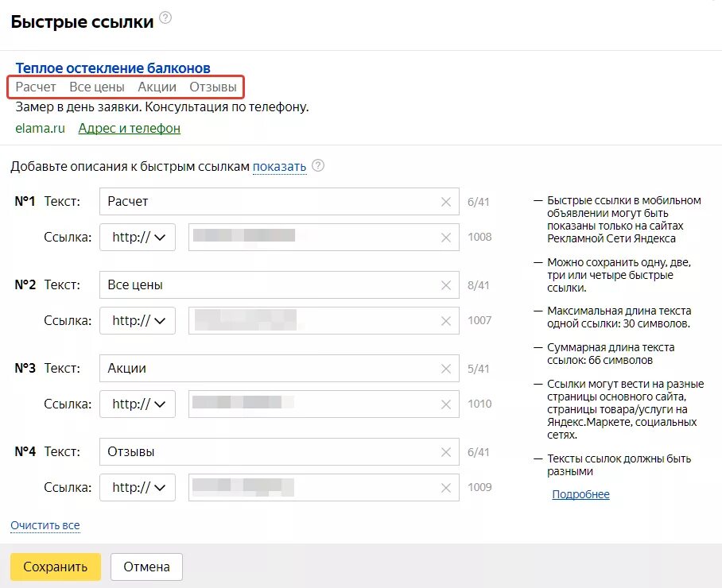Screen dimensions: 722x588
Task: Expand http:// protocol dropdown for link №4
Action: (x=138, y=487)
